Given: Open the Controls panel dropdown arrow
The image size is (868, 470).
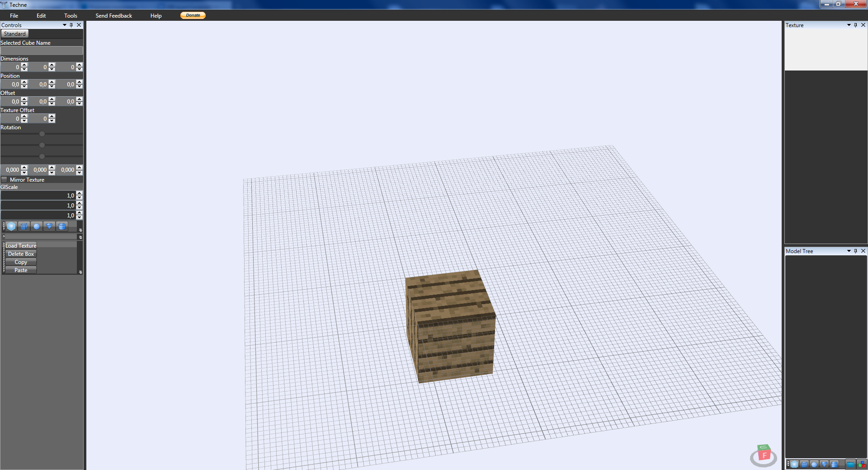Looking at the screenshot, I should click(x=65, y=25).
